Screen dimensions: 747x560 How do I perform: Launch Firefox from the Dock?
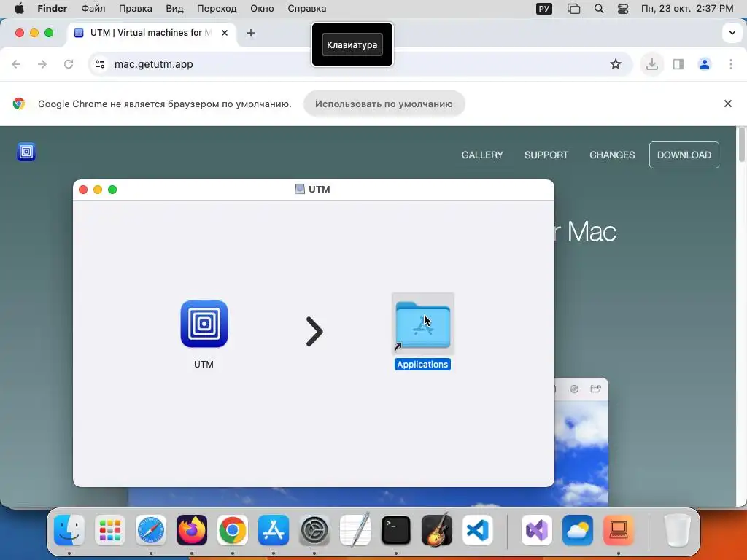(192, 530)
